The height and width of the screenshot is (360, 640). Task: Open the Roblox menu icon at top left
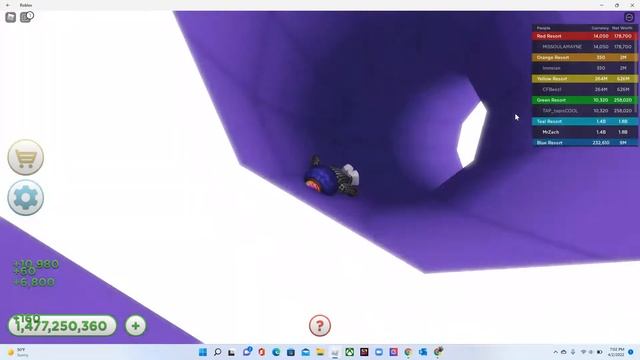pyautogui.click(x=11, y=17)
